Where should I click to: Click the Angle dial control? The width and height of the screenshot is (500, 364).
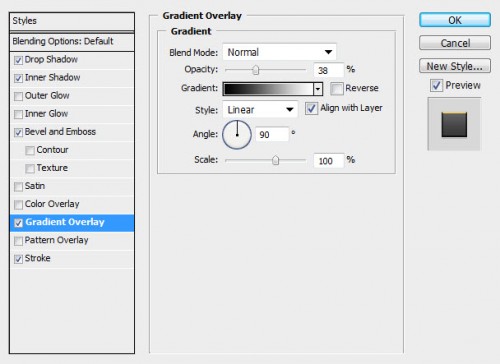tap(237, 135)
